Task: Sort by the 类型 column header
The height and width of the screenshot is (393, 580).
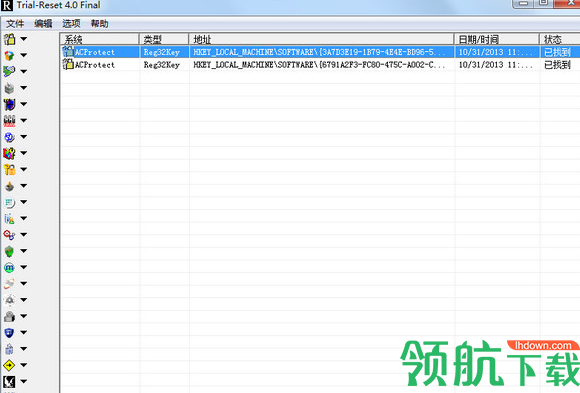Action: click(x=164, y=39)
